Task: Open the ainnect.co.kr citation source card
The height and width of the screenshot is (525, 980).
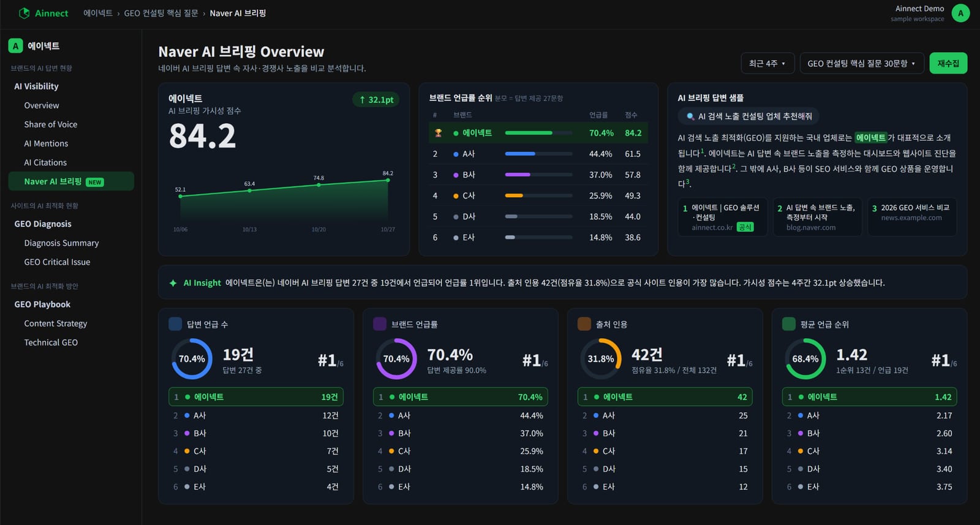Action: coord(723,217)
